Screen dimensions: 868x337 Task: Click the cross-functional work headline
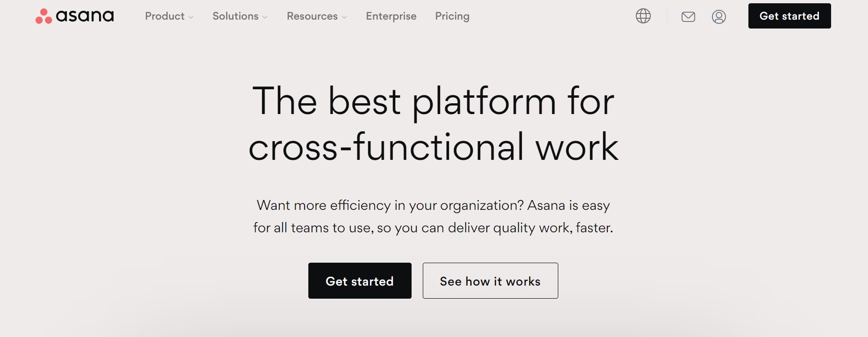point(434,124)
